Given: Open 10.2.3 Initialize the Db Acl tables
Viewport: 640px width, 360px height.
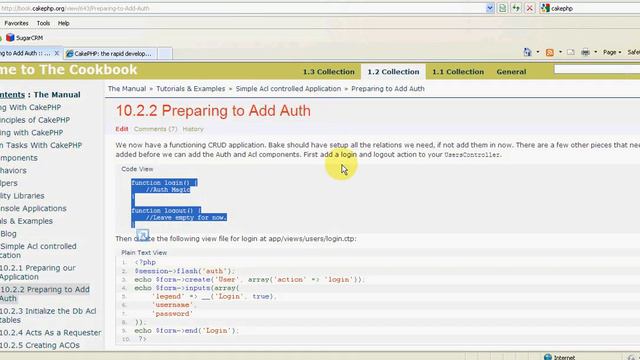Looking at the screenshot, I should [x=48, y=316].
